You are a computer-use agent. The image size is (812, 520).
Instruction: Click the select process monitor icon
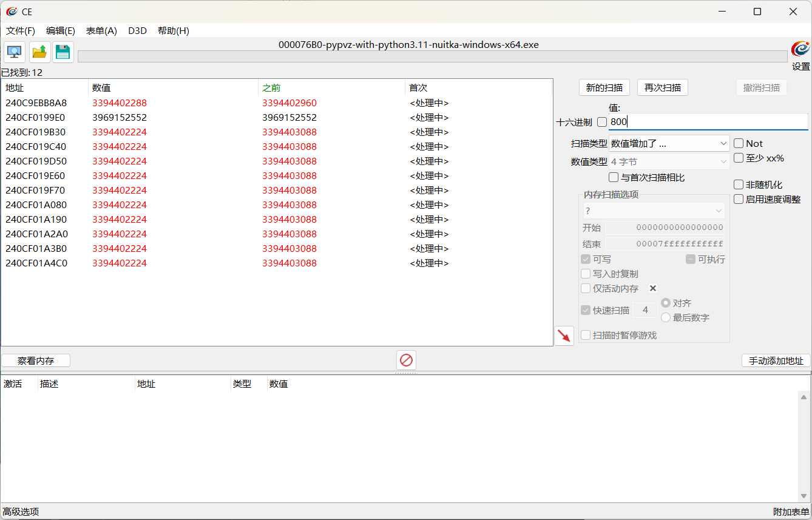15,53
